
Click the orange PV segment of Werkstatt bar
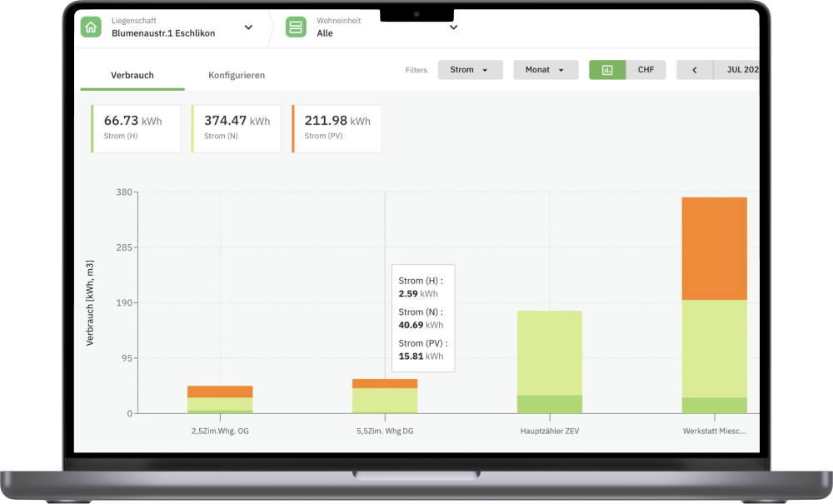pyautogui.click(x=714, y=248)
